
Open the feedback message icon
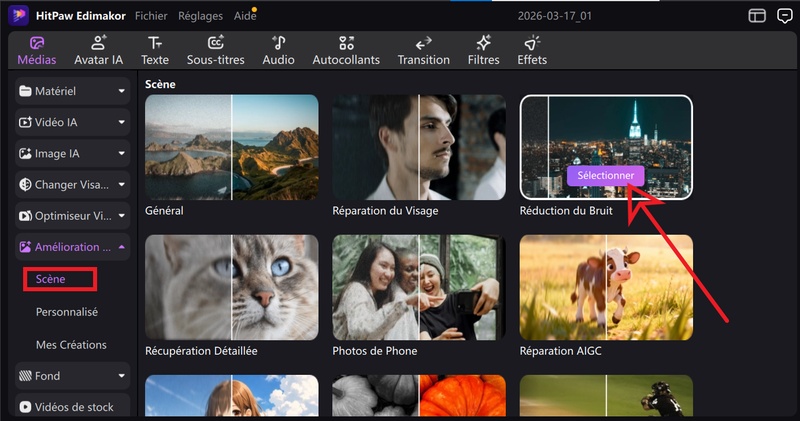coord(784,16)
